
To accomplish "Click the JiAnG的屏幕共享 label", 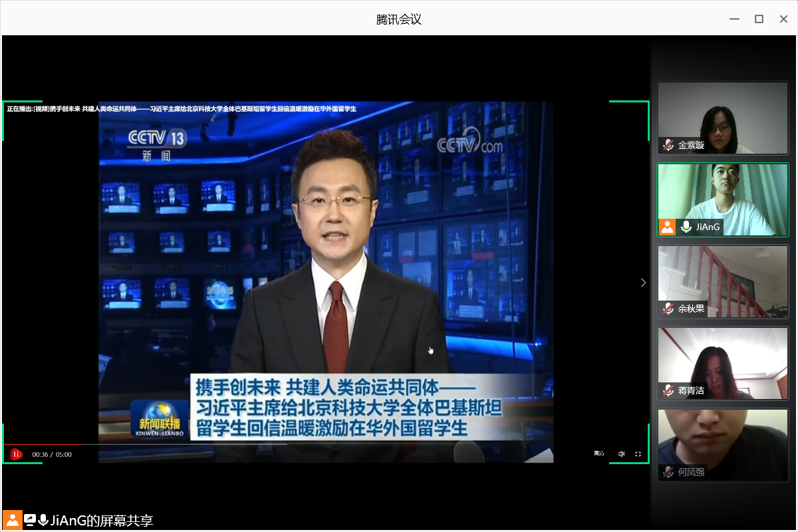I will 102,521.
